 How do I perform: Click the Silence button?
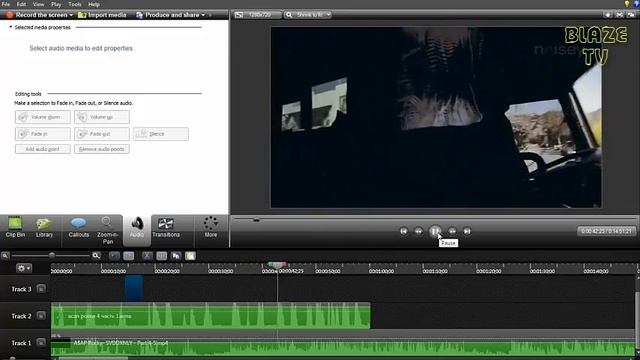pos(161,134)
